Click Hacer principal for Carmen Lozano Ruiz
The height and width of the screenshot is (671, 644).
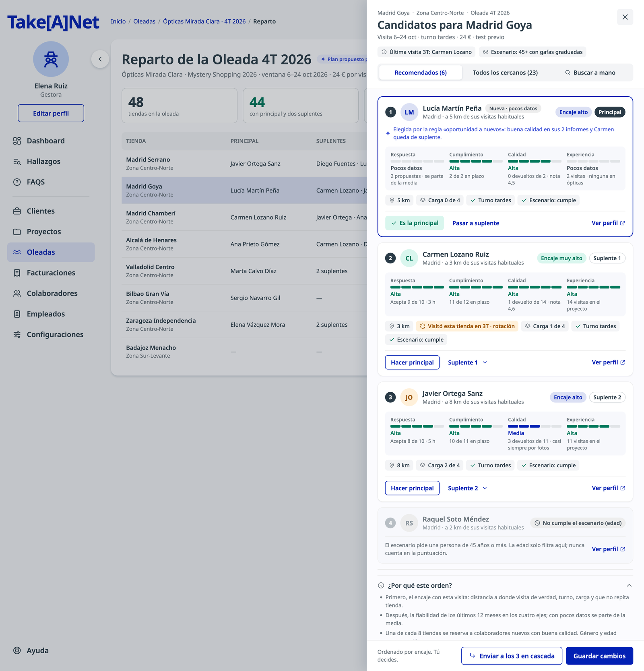(x=412, y=362)
